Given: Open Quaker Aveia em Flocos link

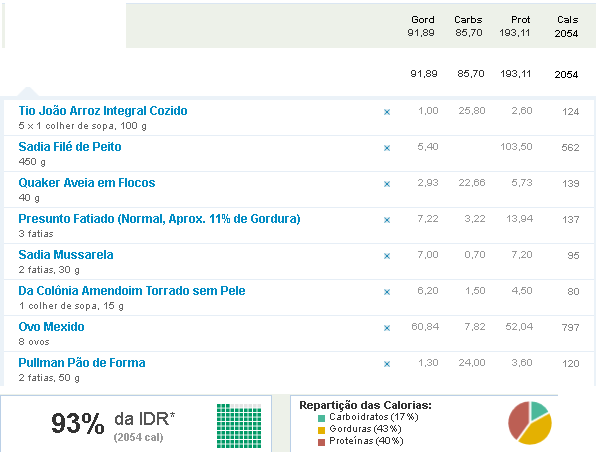Looking at the screenshot, I should pos(87,183).
